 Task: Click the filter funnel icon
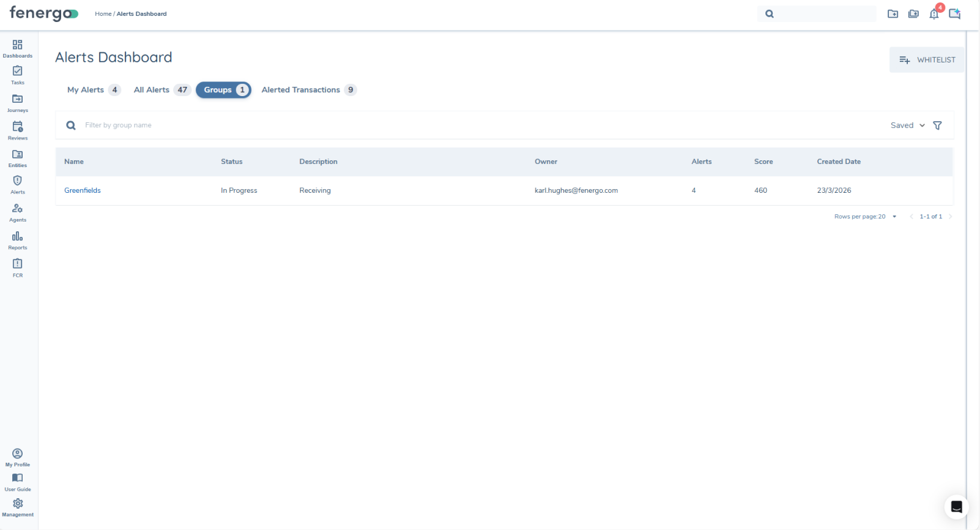click(937, 125)
